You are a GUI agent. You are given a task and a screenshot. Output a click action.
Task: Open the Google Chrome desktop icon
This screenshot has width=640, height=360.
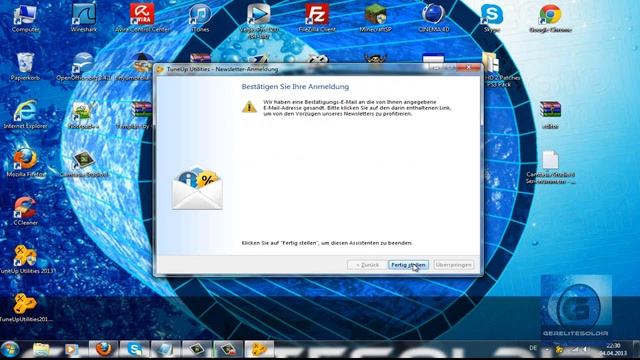[x=550, y=18]
